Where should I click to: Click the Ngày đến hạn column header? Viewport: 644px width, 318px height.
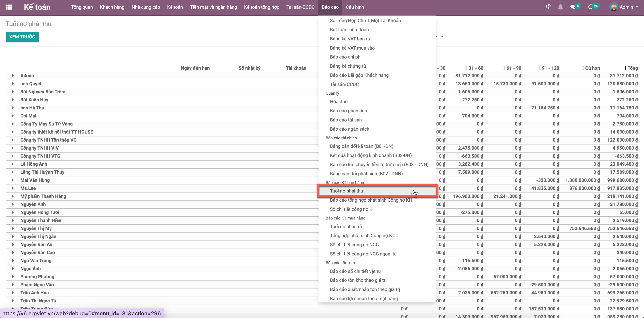[195, 68]
